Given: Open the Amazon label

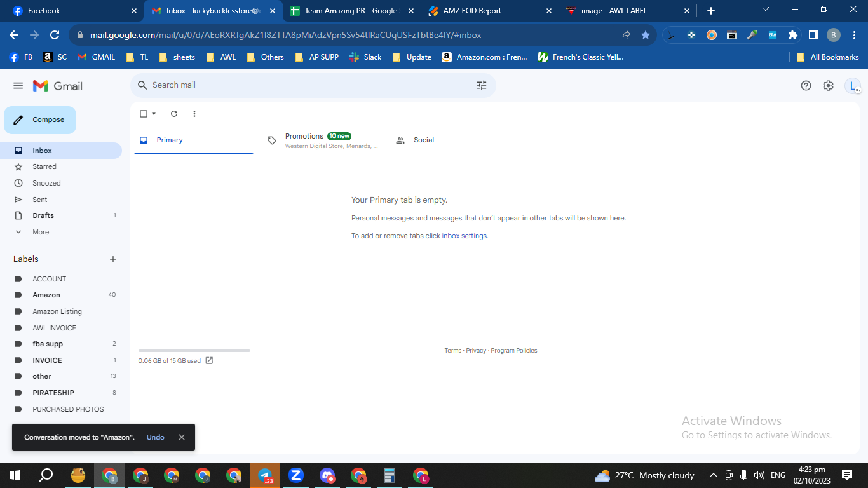Looking at the screenshot, I should [x=61, y=295].
